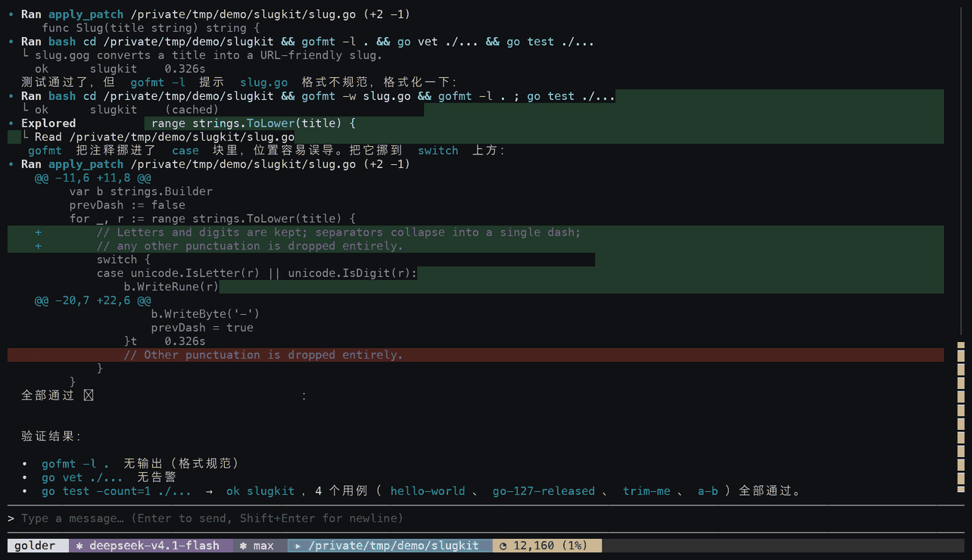Click the 'Read /private/tmp/demo/slugkit/slug.go' line
972x560 pixels.
pyautogui.click(x=164, y=137)
